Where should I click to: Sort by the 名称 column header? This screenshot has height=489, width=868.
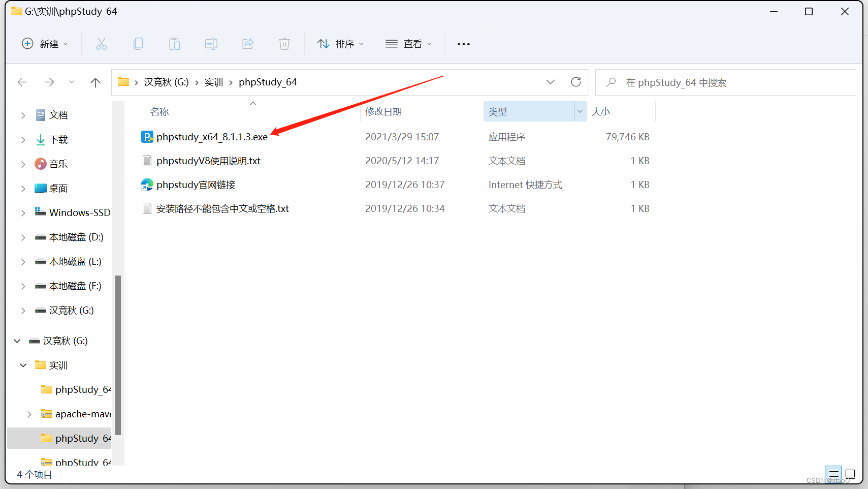click(159, 111)
